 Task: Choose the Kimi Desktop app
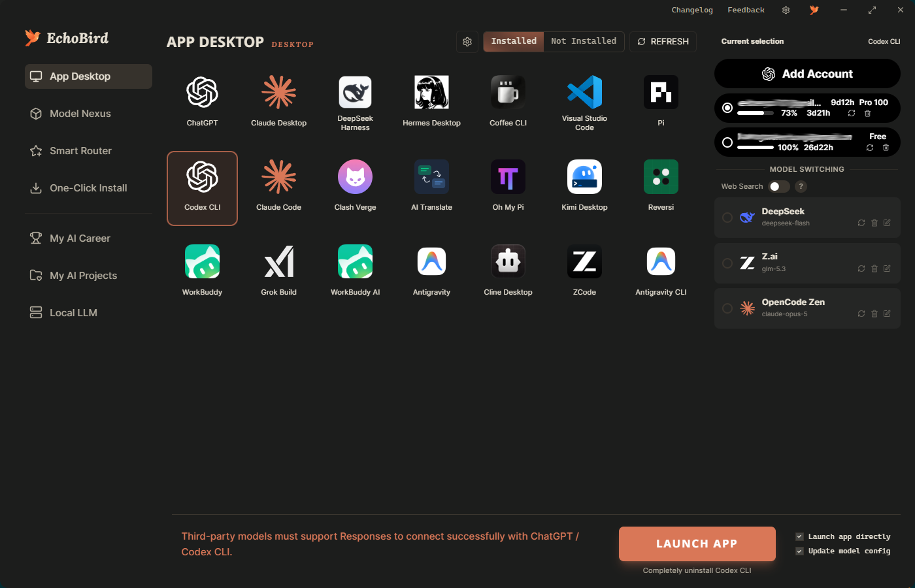584,188
